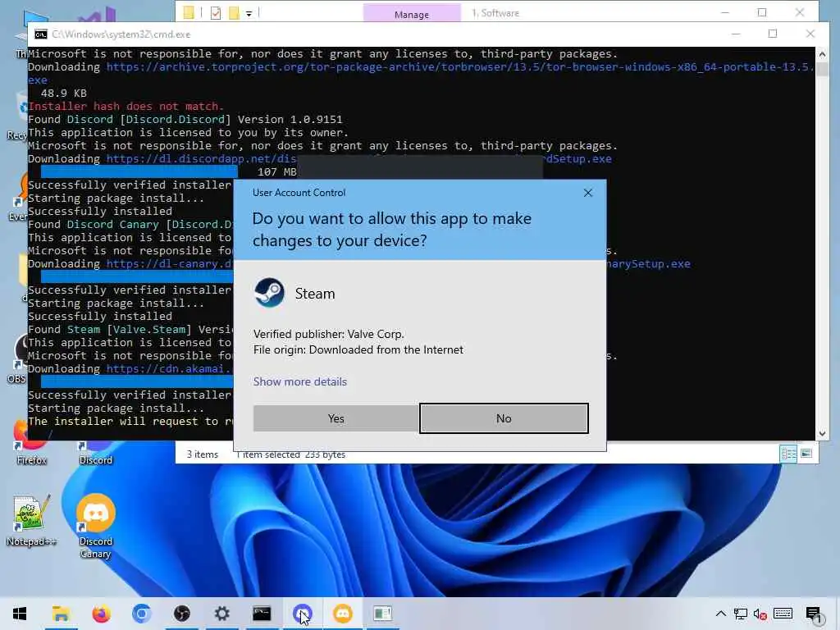
Task: Click the torproject archive download URL
Action: click(x=459, y=67)
